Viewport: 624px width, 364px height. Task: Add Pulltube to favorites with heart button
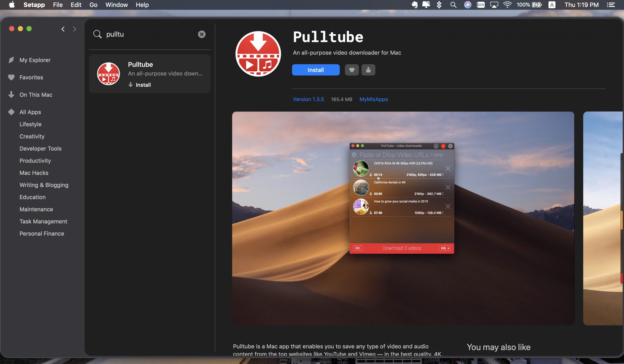click(x=352, y=70)
